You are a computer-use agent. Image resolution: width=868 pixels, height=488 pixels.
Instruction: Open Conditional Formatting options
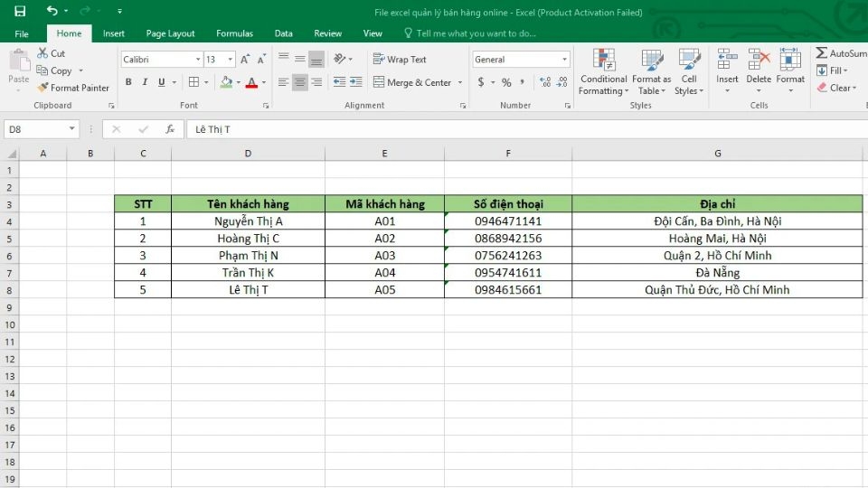[604, 71]
